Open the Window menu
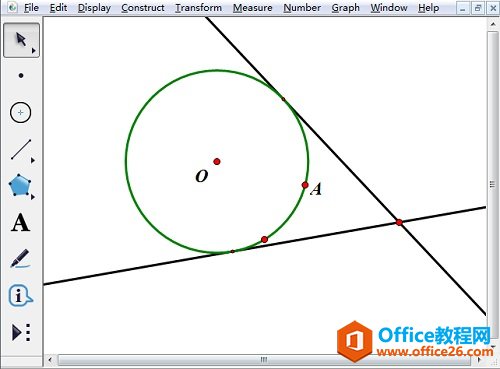 (x=389, y=8)
